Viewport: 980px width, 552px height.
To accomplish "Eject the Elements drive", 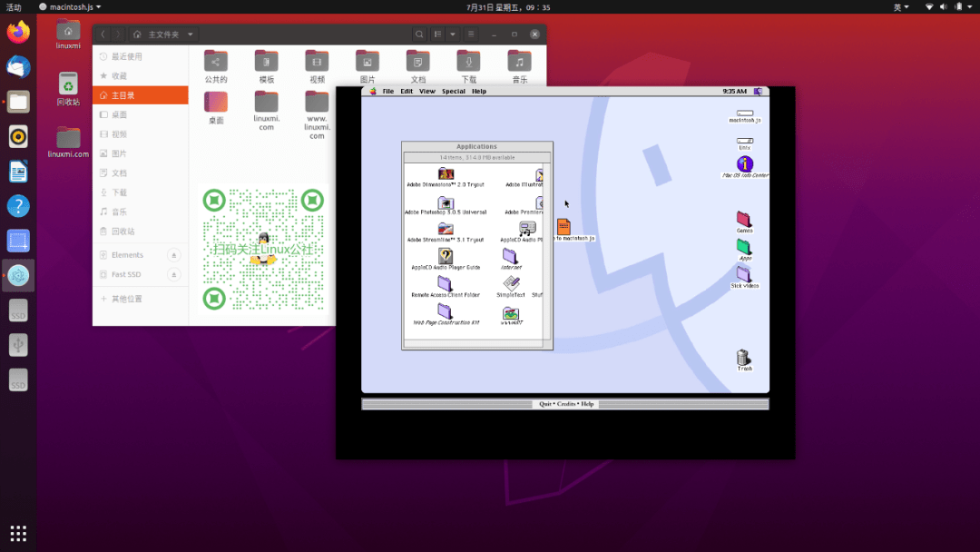I will click(173, 255).
